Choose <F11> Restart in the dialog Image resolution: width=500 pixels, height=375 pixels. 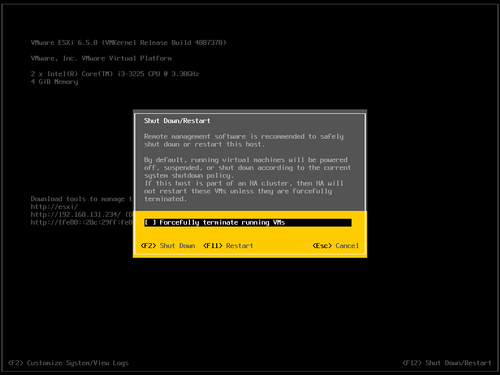point(228,246)
